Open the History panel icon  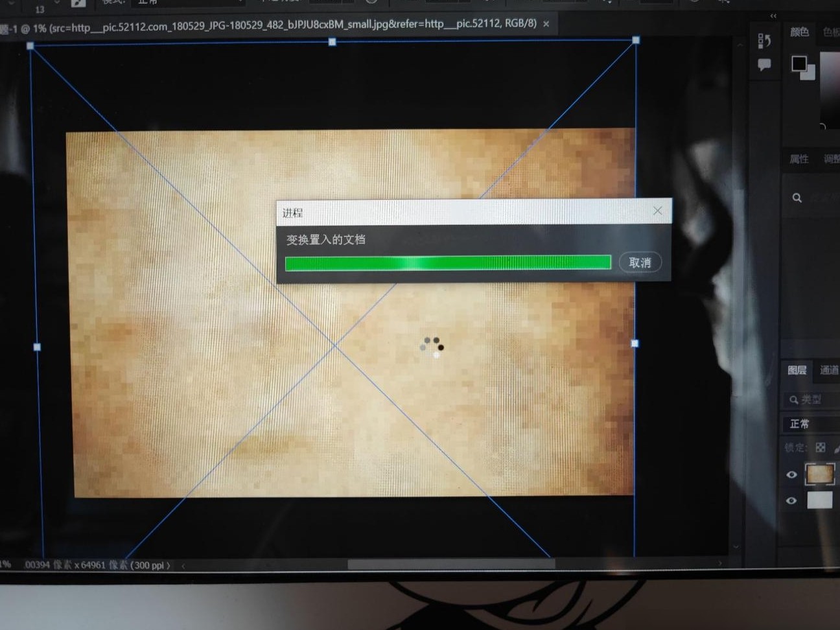point(764,41)
